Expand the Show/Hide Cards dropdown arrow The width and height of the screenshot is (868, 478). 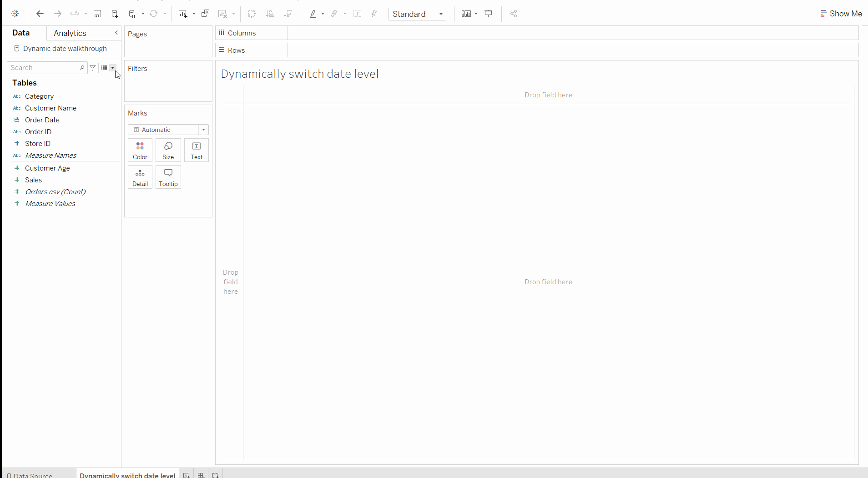point(476,14)
